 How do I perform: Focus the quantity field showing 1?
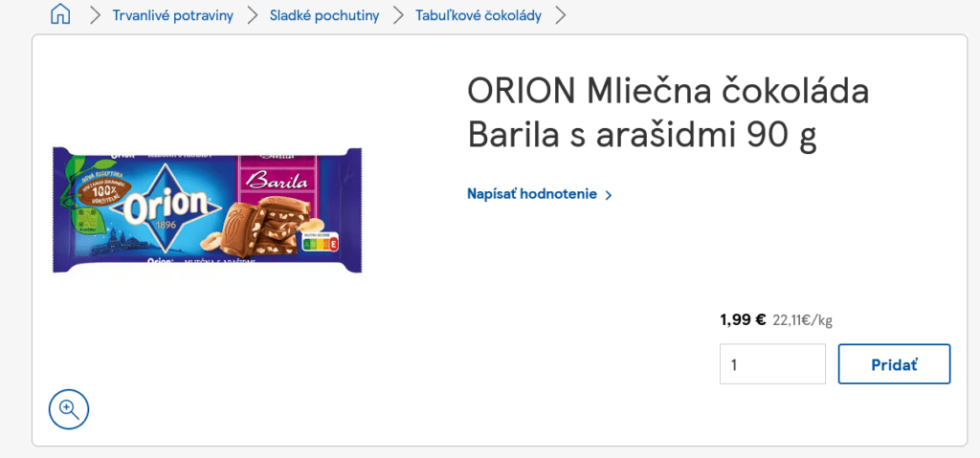(x=772, y=363)
